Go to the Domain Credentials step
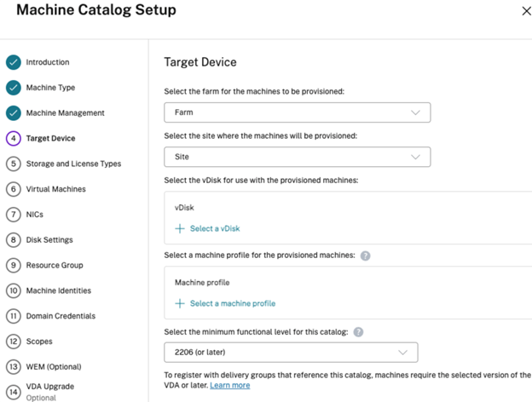The image size is (532, 402). 63,316
